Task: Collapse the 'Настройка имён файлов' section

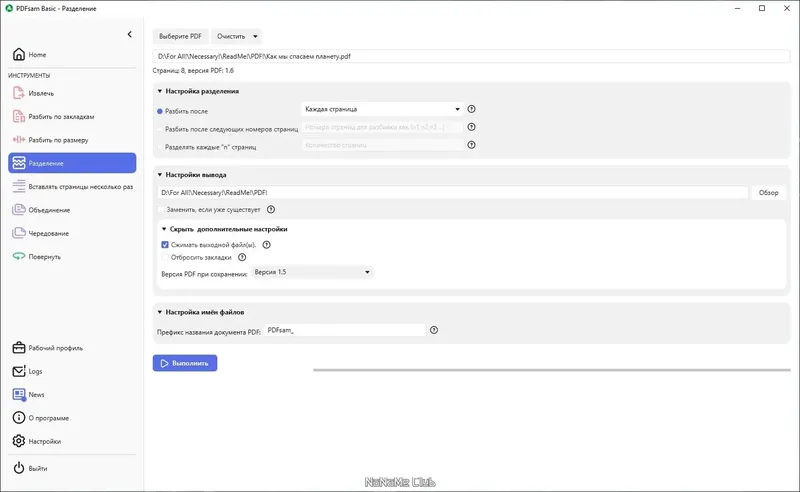Action: [159, 312]
